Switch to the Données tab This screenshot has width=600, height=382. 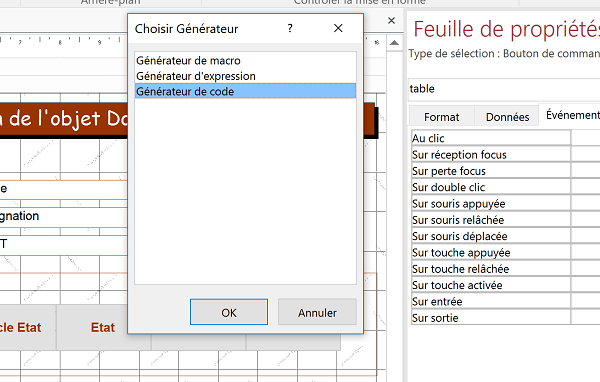(x=507, y=116)
